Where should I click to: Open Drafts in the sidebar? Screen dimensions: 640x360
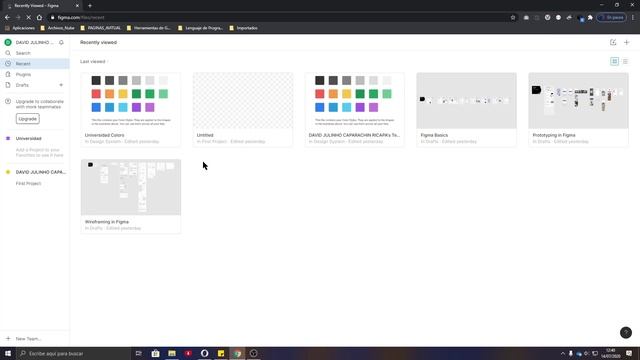tap(22, 85)
